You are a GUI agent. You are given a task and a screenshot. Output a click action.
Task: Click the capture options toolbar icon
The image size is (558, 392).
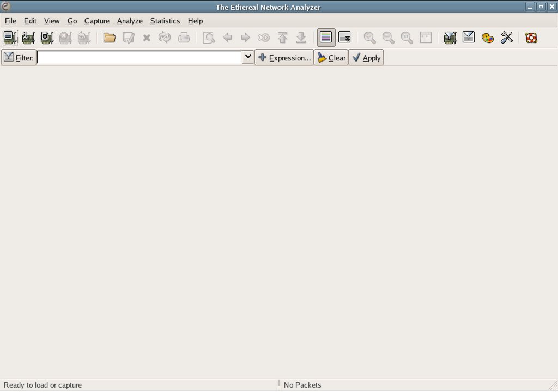(x=28, y=38)
